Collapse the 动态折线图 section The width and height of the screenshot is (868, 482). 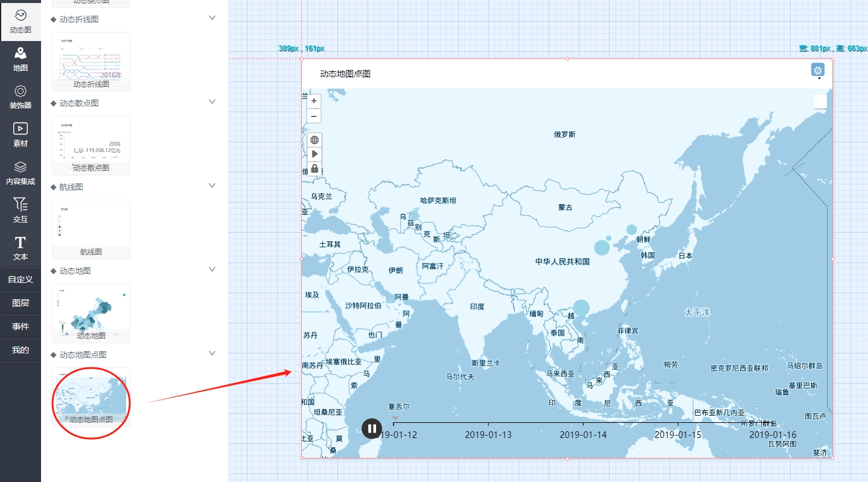(212, 18)
